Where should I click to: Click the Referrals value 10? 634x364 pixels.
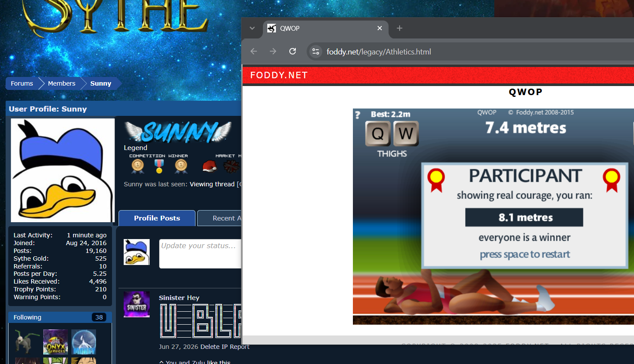(x=103, y=266)
